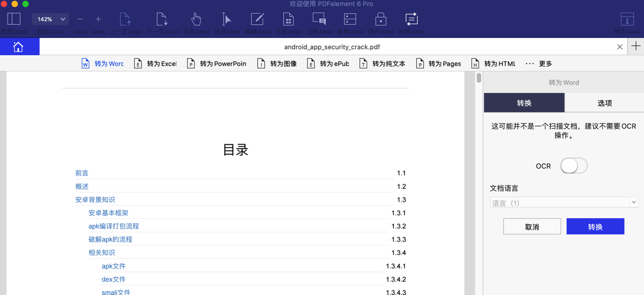The width and height of the screenshot is (644, 295).
Task: Expand the 更多 more conversion options
Action: pyautogui.click(x=539, y=64)
